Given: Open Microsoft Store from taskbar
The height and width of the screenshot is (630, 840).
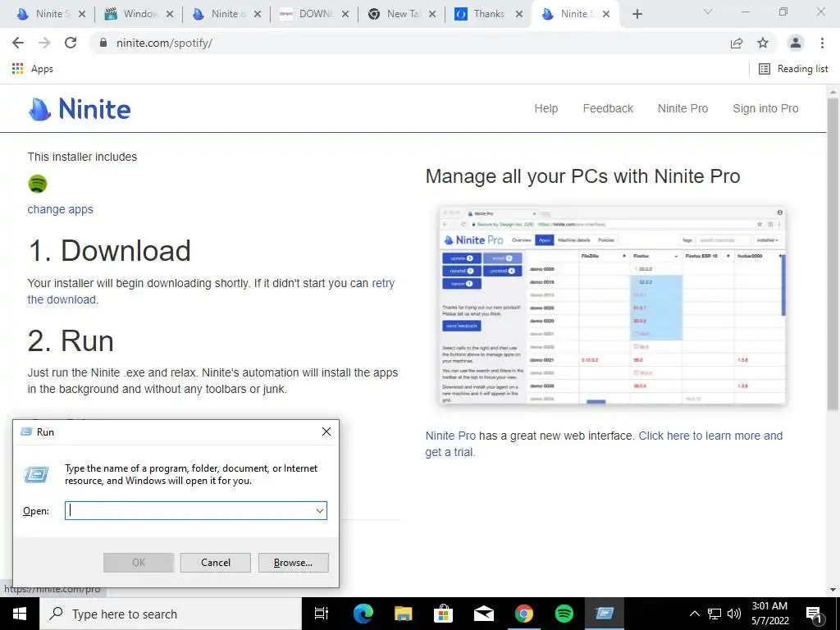Looking at the screenshot, I should click(443, 614).
